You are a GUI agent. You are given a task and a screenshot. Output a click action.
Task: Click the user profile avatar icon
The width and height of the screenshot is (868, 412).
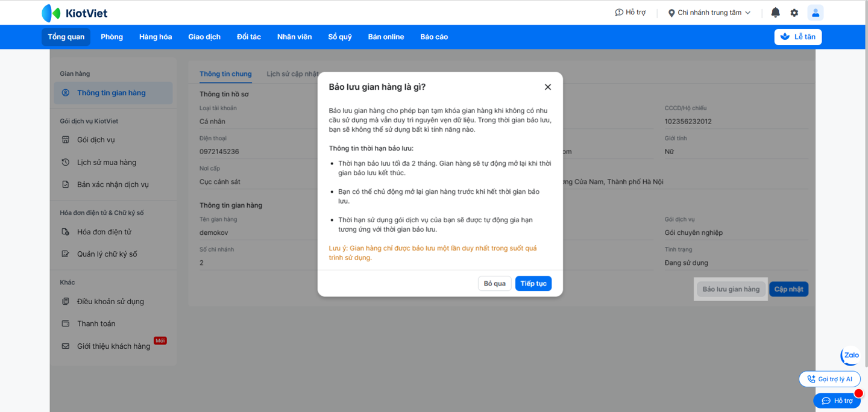816,13
